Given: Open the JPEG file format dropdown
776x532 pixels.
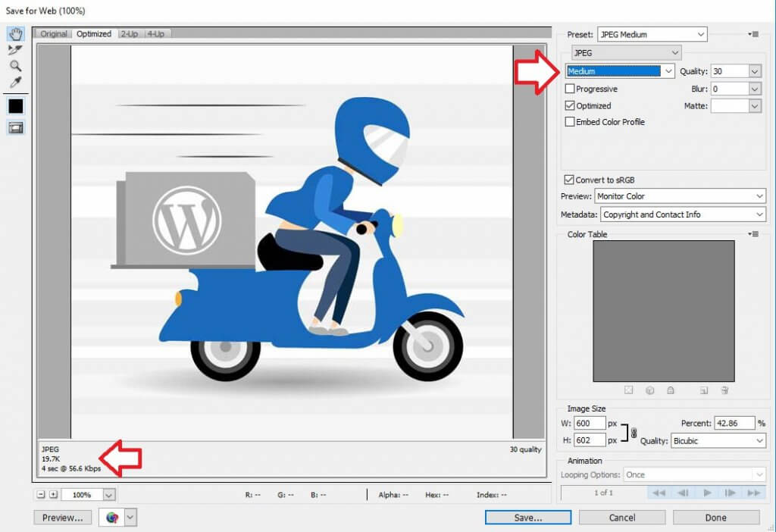Looking at the screenshot, I should [x=626, y=52].
